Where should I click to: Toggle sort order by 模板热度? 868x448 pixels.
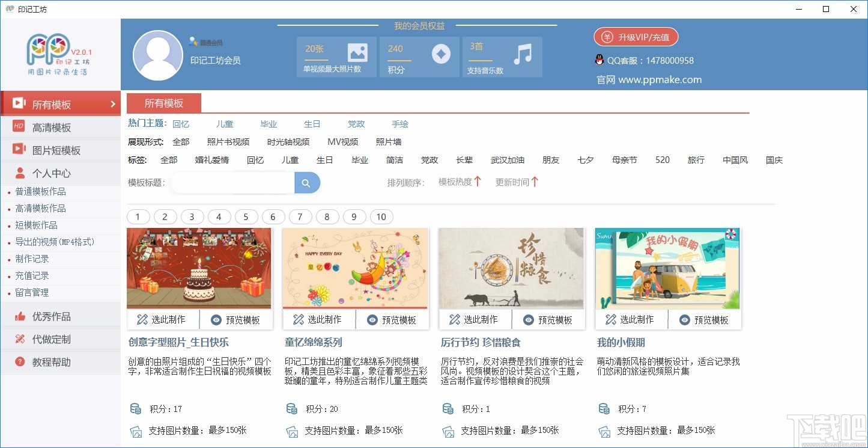pos(458,182)
